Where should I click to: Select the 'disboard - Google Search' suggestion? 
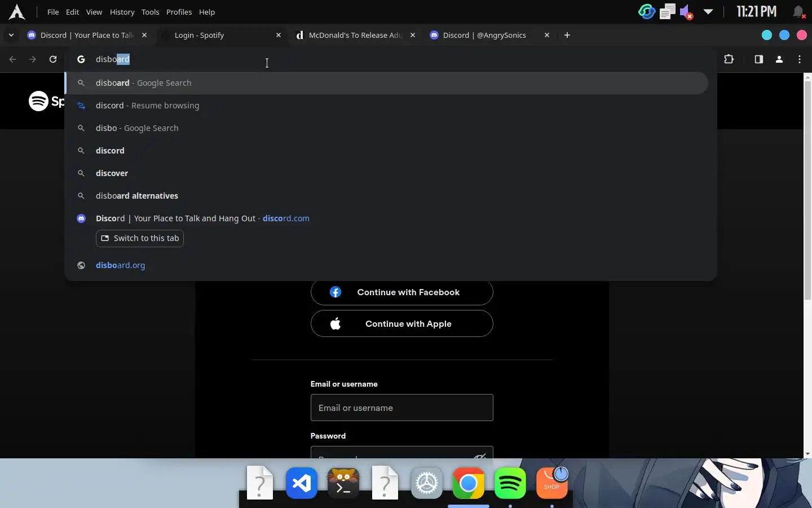coord(387,83)
